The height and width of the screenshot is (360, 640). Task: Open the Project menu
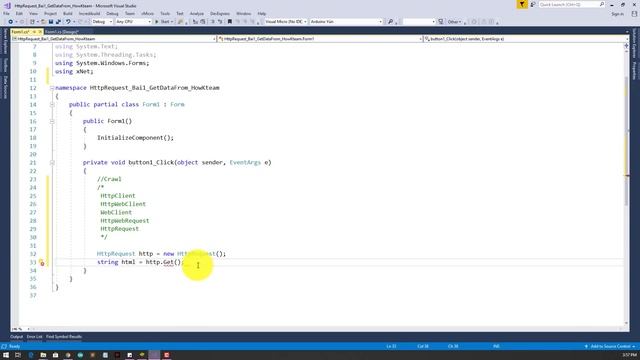point(50,13)
